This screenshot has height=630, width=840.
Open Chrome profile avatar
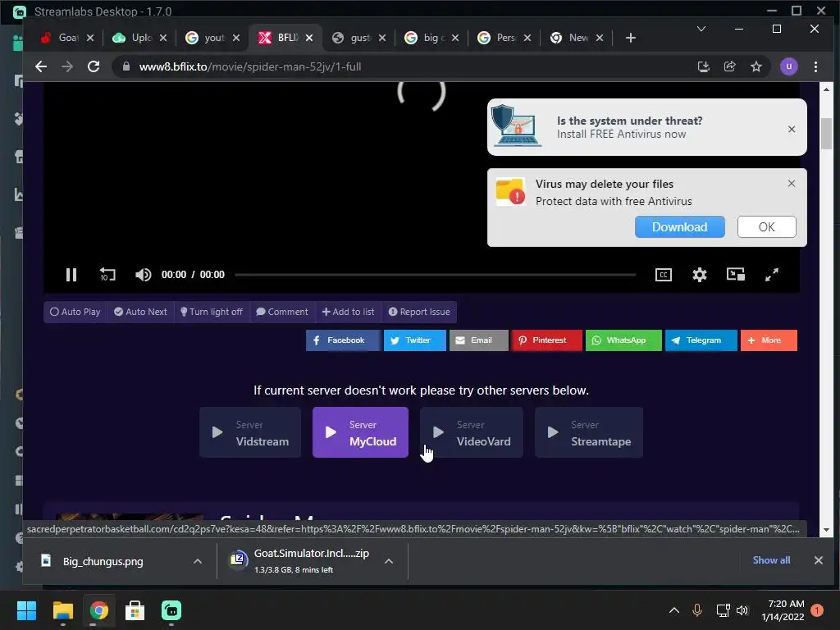pos(788,66)
